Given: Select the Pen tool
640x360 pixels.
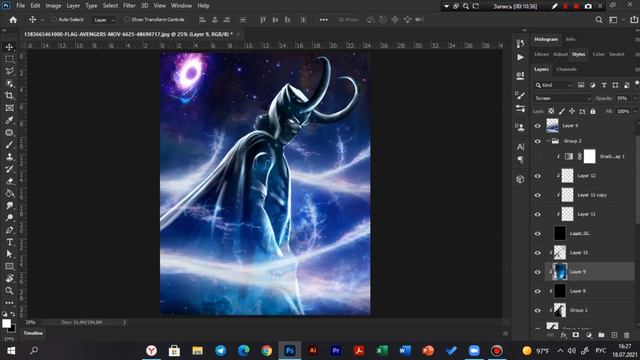Looking at the screenshot, I should [x=9, y=230].
